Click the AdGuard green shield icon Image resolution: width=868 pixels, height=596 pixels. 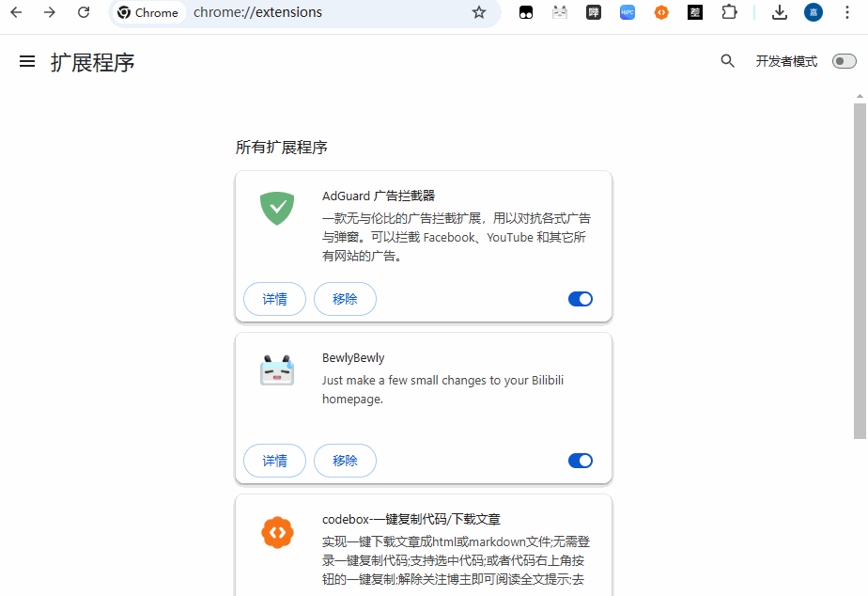tap(276, 209)
